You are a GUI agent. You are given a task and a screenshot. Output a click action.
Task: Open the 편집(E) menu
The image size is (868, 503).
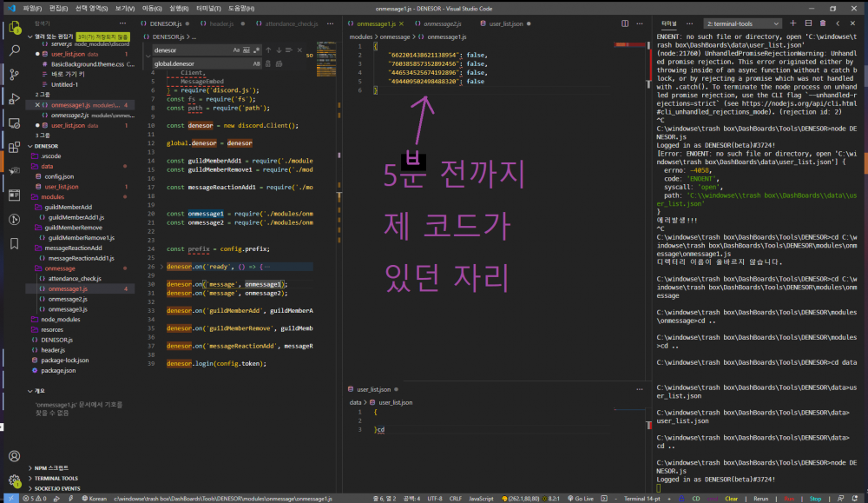pyautogui.click(x=58, y=9)
